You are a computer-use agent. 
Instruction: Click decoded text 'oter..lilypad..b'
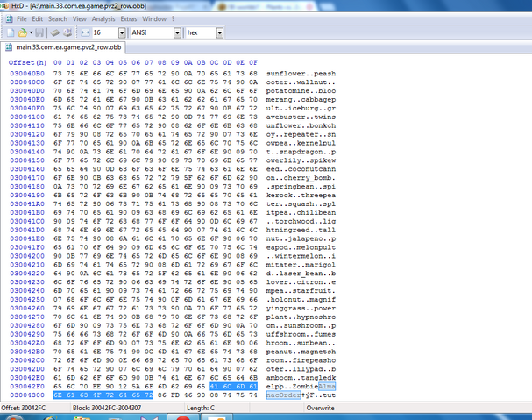pos(301,369)
